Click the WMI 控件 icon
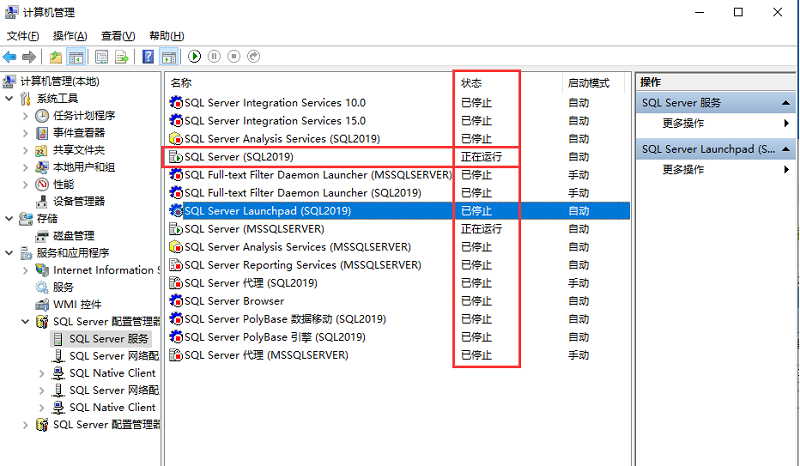 click(x=42, y=304)
